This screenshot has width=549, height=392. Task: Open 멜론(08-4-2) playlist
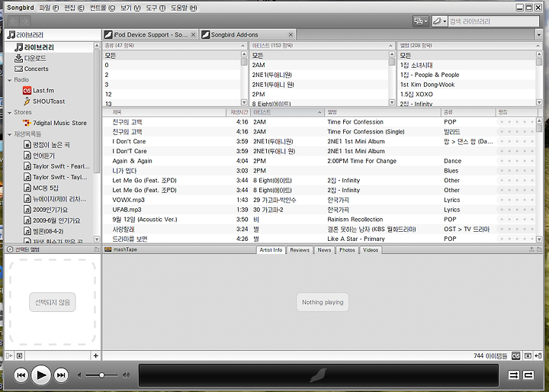pyautogui.click(x=43, y=231)
